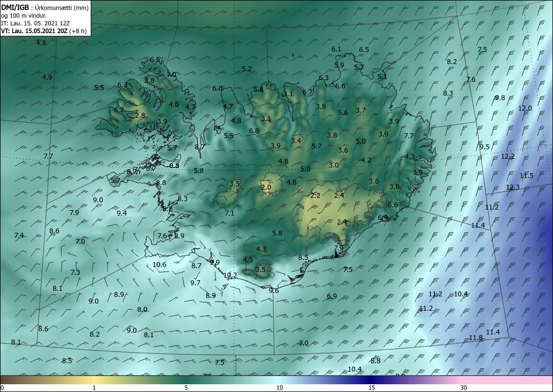
Task: Click the 10.2 value on the map
Action: pyautogui.click(x=230, y=275)
